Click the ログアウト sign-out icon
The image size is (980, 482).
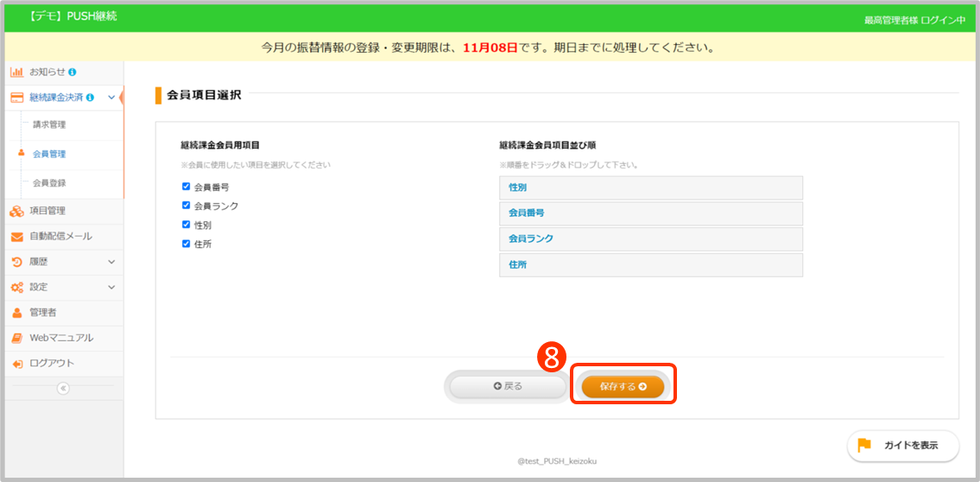click(x=16, y=364)
